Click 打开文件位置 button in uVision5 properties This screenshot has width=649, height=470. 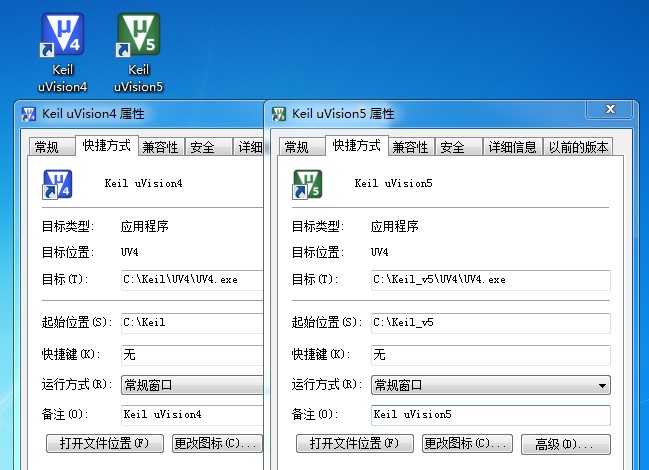coord(355,444)
